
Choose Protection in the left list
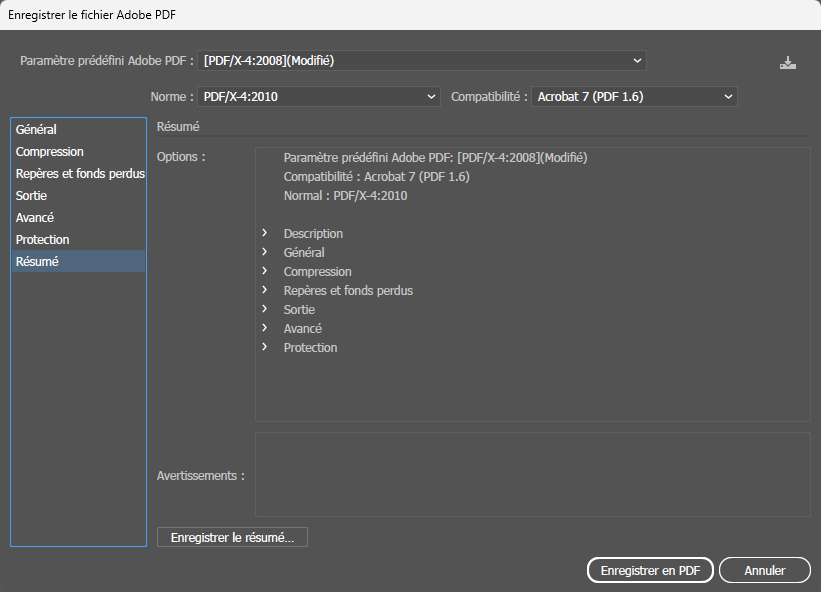[x=43, y=240]
